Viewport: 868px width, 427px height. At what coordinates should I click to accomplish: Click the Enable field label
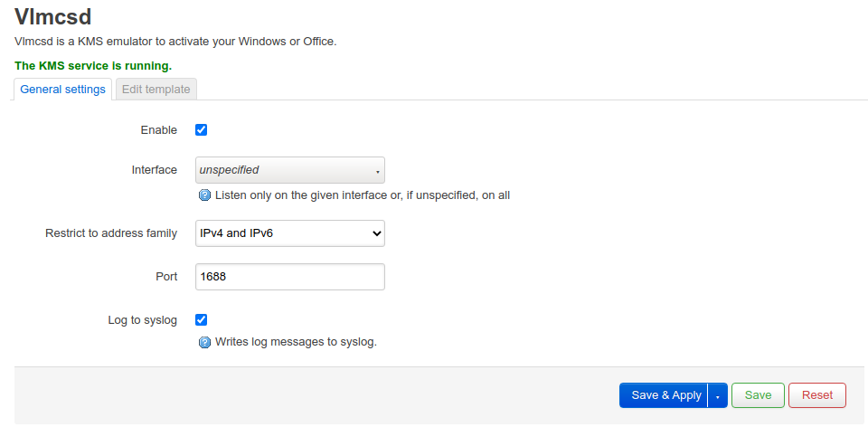159,130
